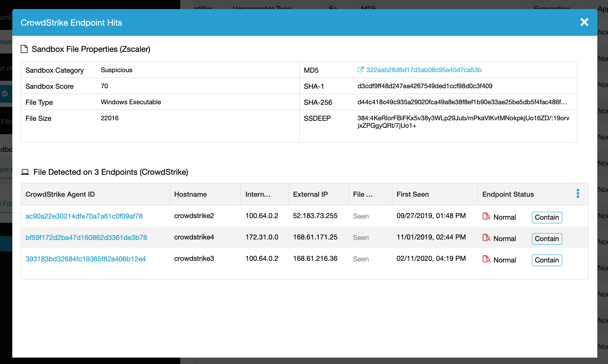Expand the truncated File column header
The width and height of the screenshot is (608, 364).
(362, 194)
